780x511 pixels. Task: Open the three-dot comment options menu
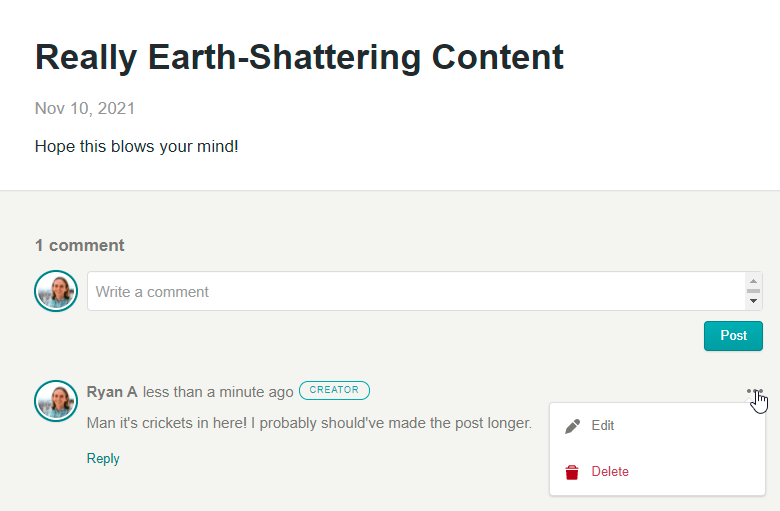[755, 391]
